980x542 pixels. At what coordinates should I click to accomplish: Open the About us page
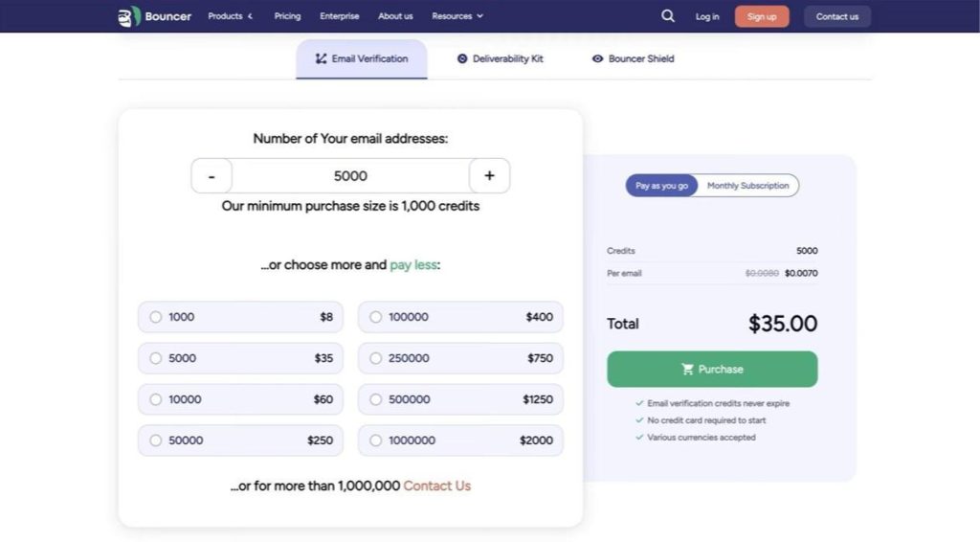tap(395, 16)
